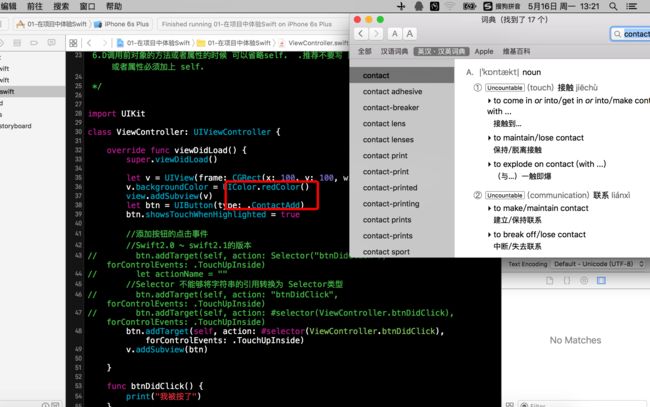This screenshot has height=407, width=650.
Task: Toggle library grid view icon
Action: [x=509, y=405]
